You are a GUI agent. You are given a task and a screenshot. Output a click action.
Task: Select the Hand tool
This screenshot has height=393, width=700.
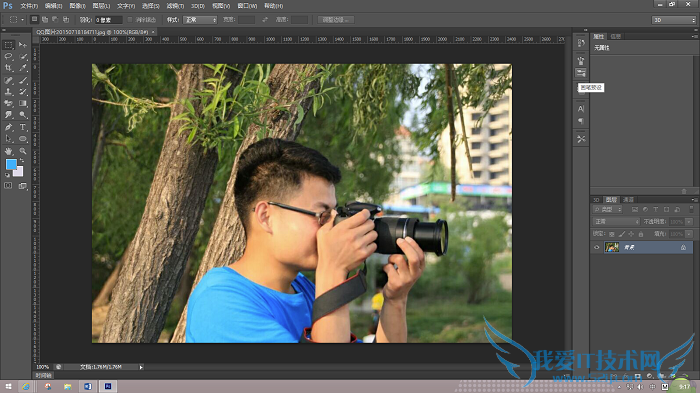[8, 151]
